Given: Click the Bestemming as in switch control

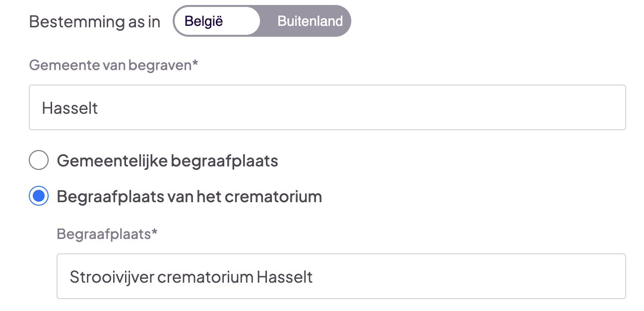Looking at the screenshot, I should [262, 21].
